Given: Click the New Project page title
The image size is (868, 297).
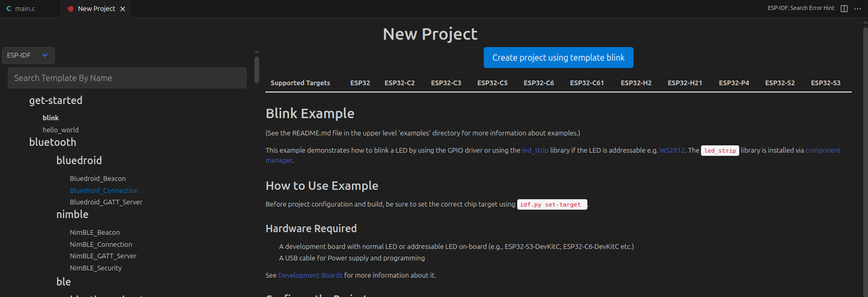Looking at the screenshot, I should point(430,34).
